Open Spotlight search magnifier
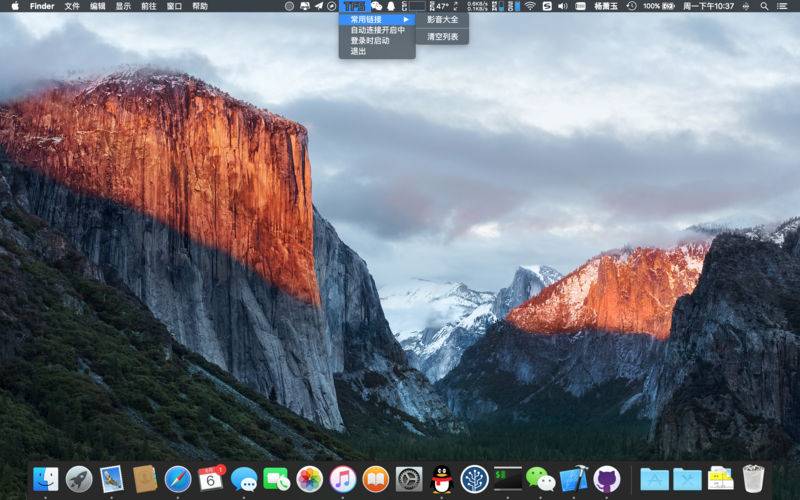800x500 pixels. point(764,6)
